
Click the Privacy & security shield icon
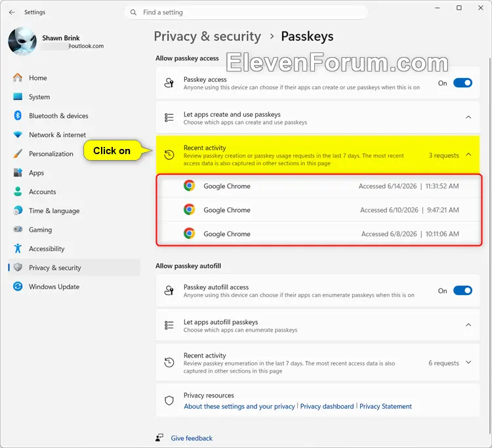point(18,268)
